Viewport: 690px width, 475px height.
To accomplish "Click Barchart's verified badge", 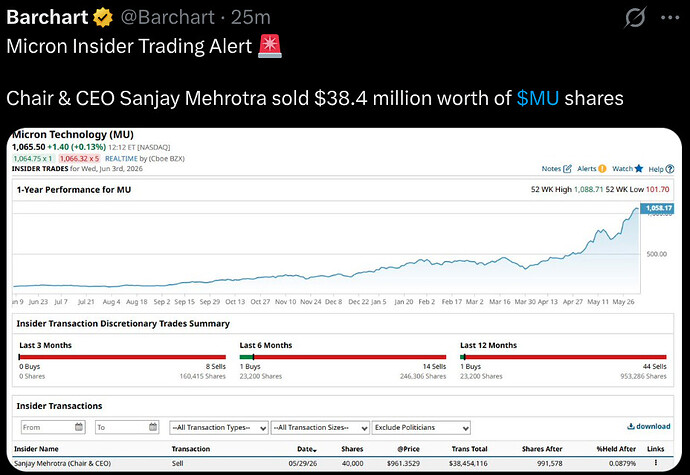I will coord(103,18).
